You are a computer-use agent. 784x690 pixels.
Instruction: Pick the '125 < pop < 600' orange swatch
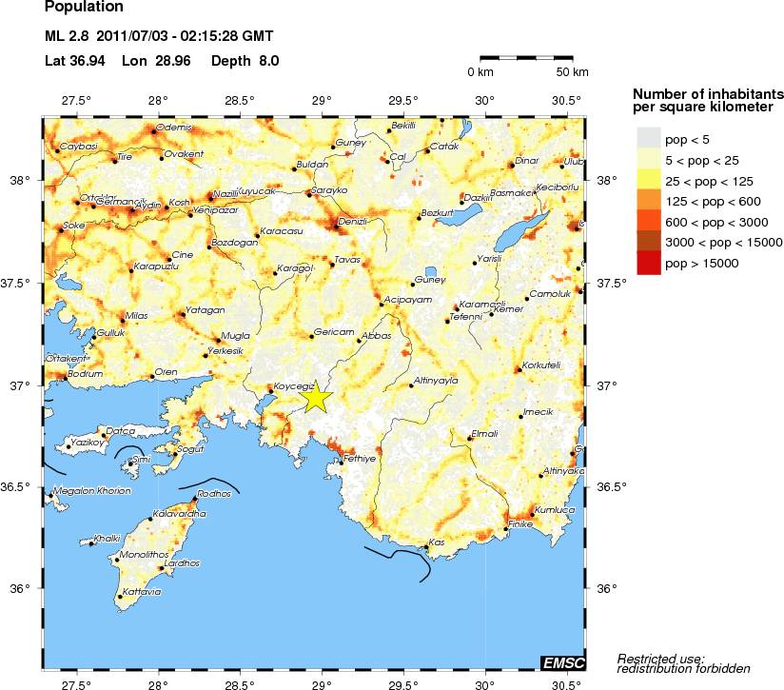click(647, 201)
